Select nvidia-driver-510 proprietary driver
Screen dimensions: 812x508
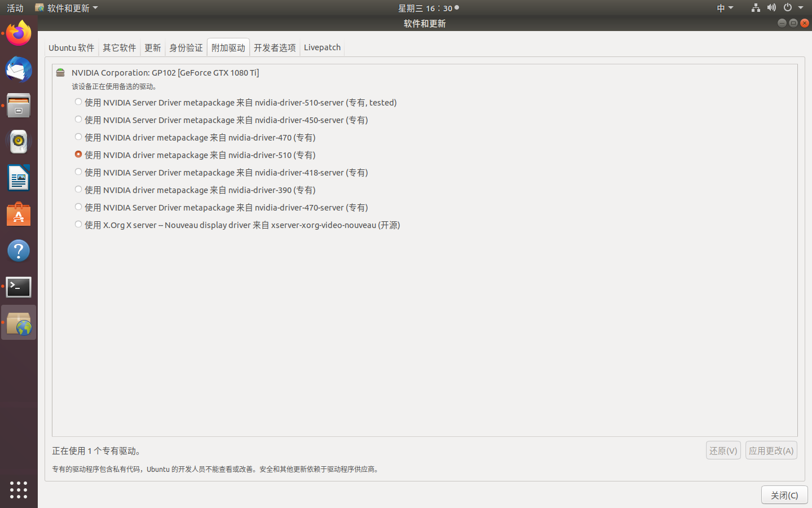point(195,155)
